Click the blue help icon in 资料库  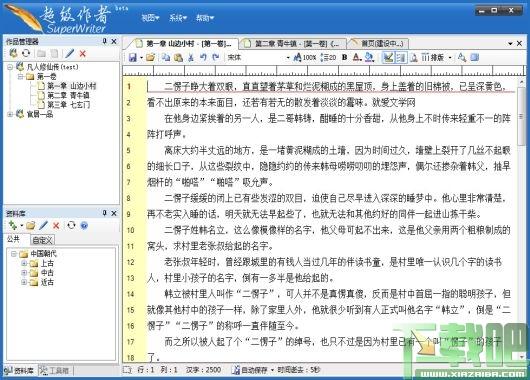click(x=84, y=225)
